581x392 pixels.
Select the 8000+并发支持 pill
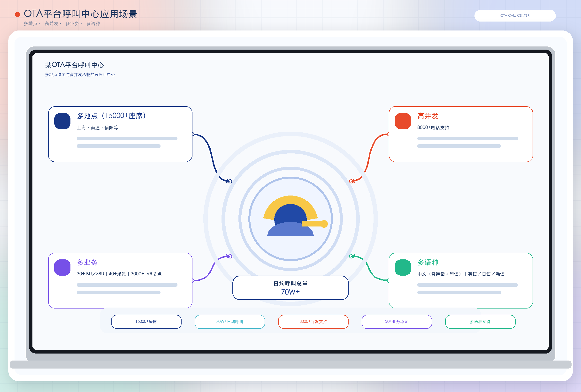point(313,322)
